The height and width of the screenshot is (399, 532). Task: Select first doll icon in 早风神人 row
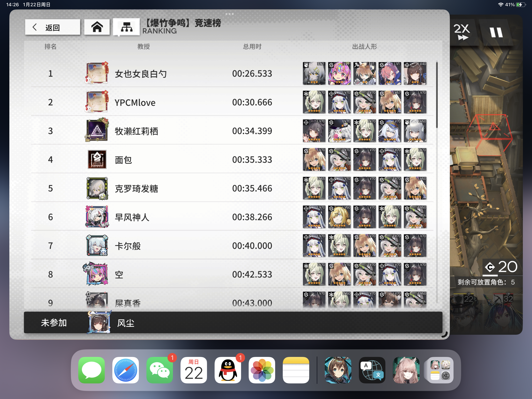tap(314, 217)
